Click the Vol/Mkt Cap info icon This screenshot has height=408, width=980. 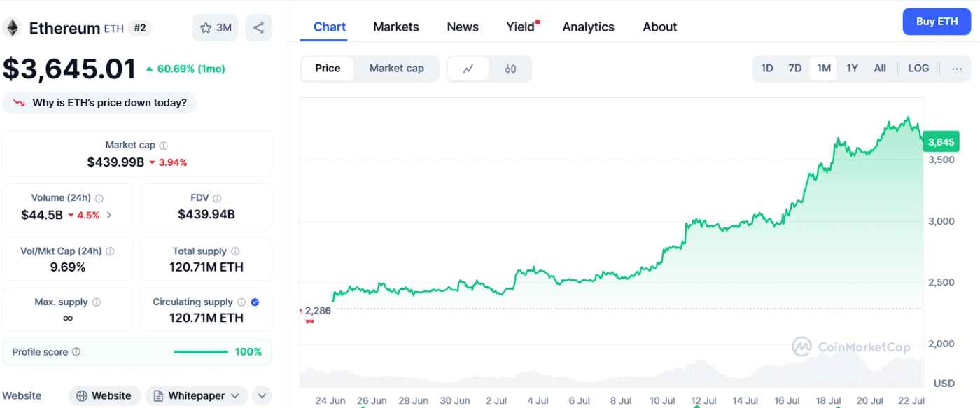(x=110, y=251)
